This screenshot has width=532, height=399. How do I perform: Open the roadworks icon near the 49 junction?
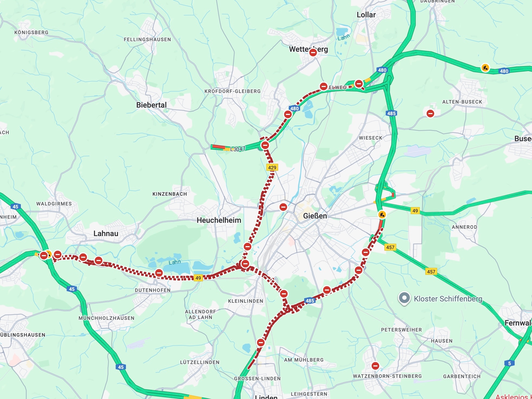(x=382, y=215)
